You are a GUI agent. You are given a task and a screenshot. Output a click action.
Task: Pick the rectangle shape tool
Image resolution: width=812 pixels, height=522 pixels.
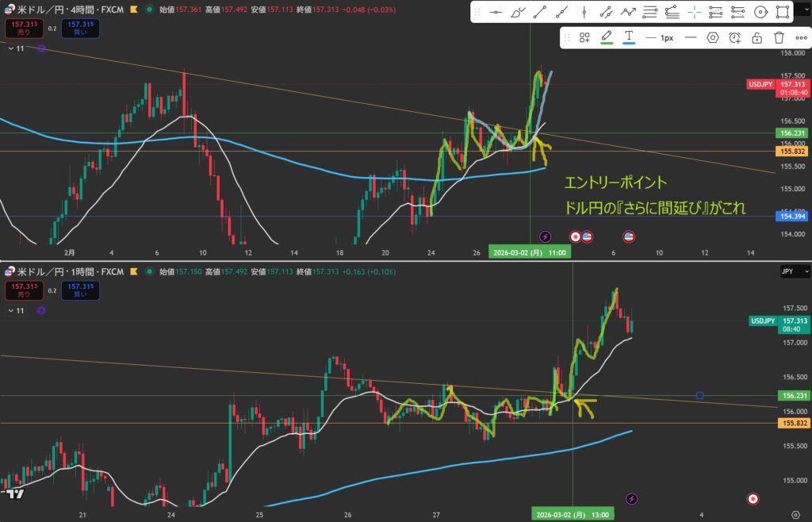tap(783, 12)
